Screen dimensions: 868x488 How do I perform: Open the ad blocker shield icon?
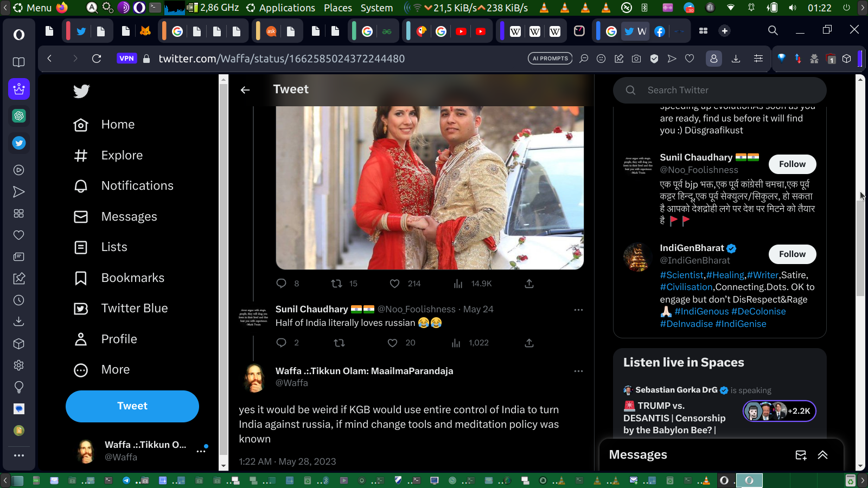pyautogui.click(x=654, y=59)
